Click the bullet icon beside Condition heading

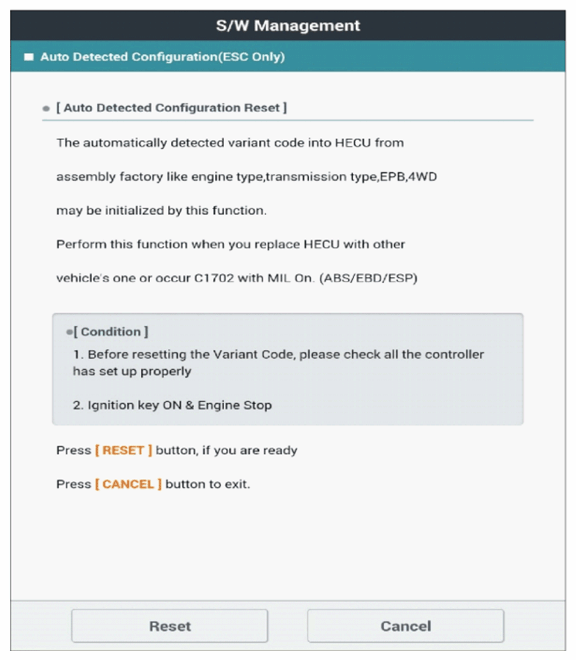point(69,332)
